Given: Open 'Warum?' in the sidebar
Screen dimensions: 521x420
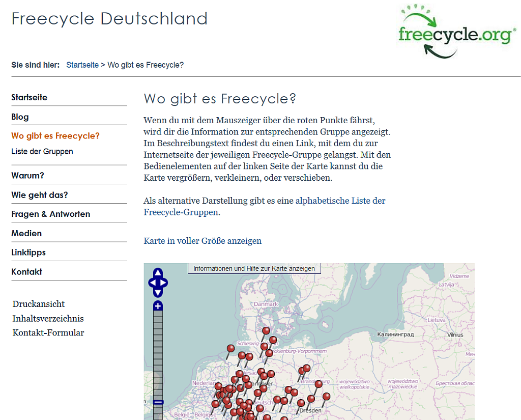Looking at the screenshot, I should pyautogui.click(x=27, y=175).
